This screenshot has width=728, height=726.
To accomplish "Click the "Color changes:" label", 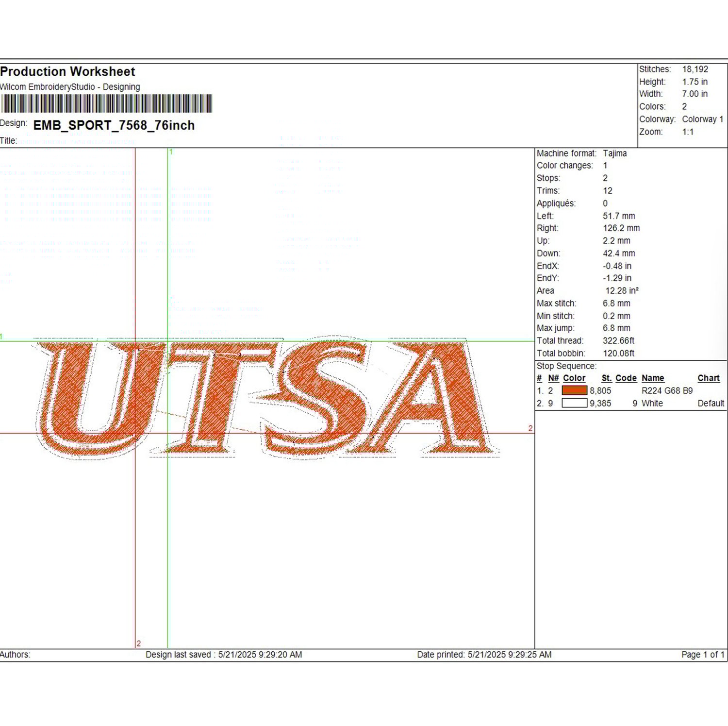I will point(565,166).
